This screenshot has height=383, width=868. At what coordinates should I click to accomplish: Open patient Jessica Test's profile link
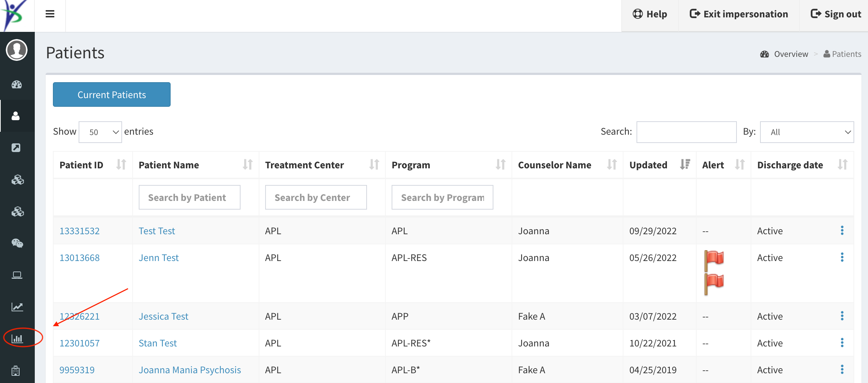163,316
